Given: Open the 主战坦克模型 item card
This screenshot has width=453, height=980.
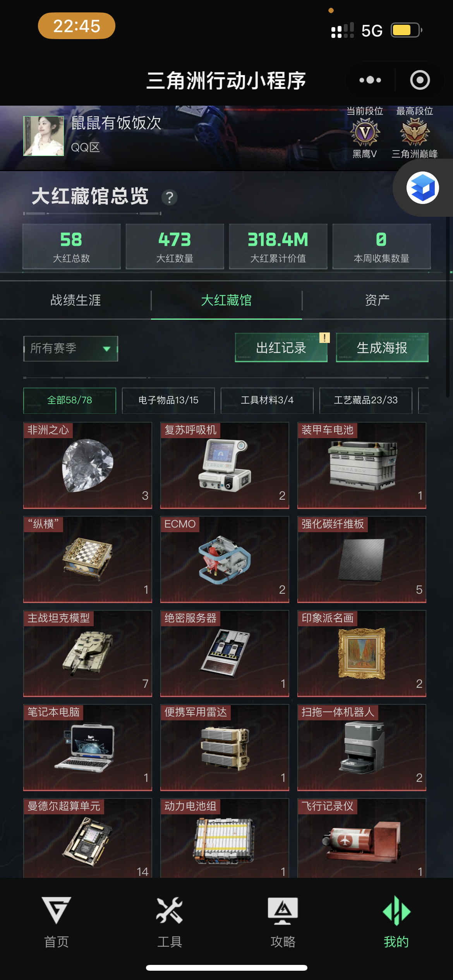Looking at the screenshot, I should pos(88,653).
